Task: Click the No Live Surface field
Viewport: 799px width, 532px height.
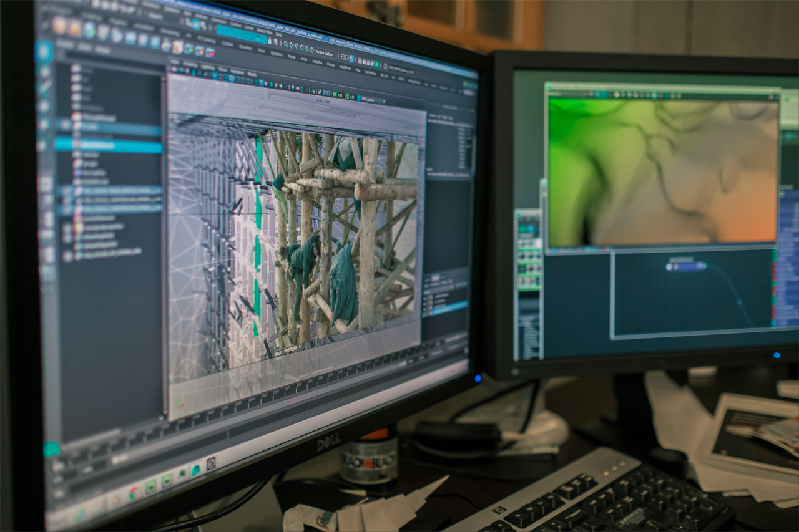Action: tap(325, 53)
